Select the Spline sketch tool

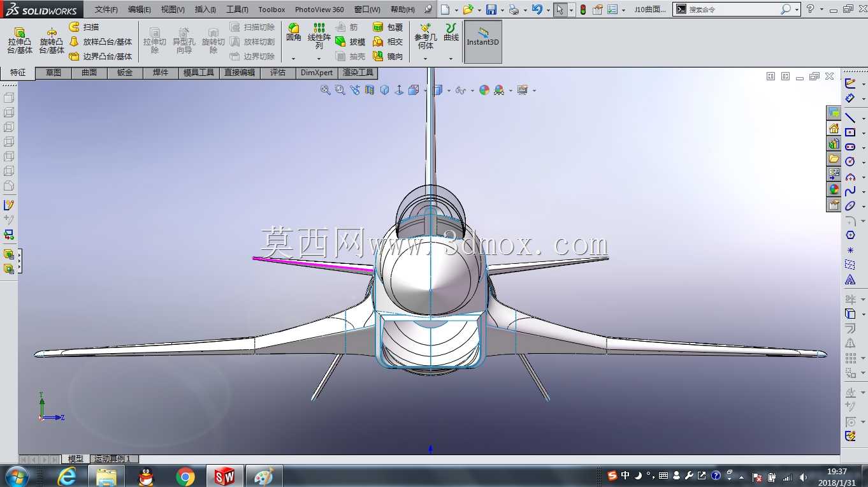click(x=850, y=191)
